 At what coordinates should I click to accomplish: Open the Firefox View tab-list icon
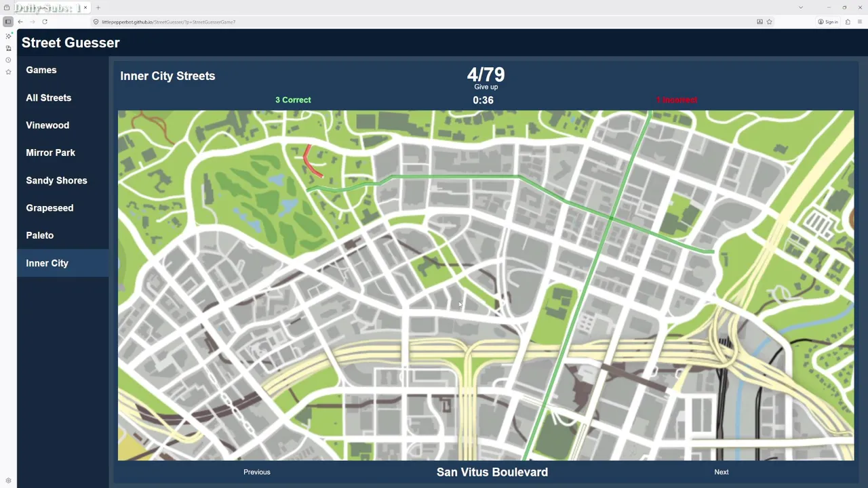(x=7, y=7)
